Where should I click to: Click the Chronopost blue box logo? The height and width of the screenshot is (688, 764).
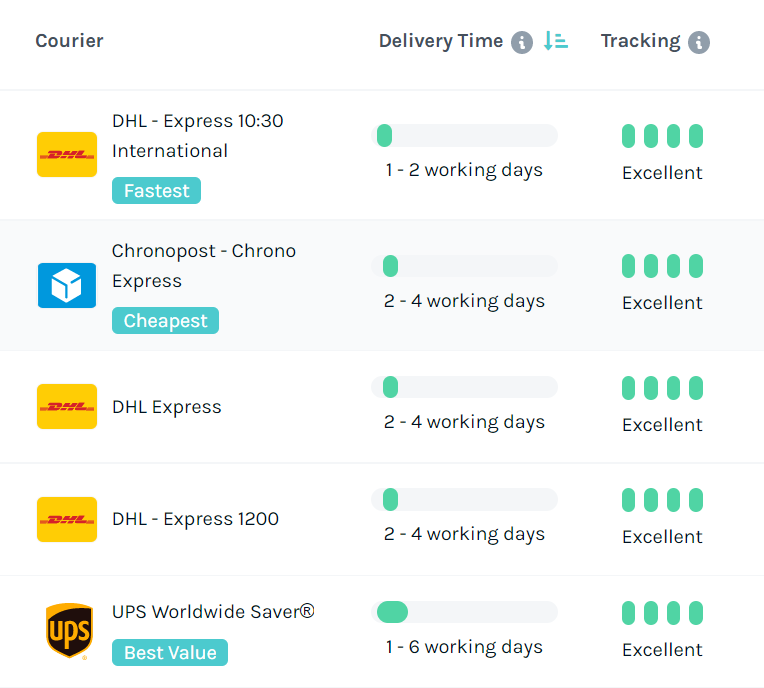coord(67,285)
